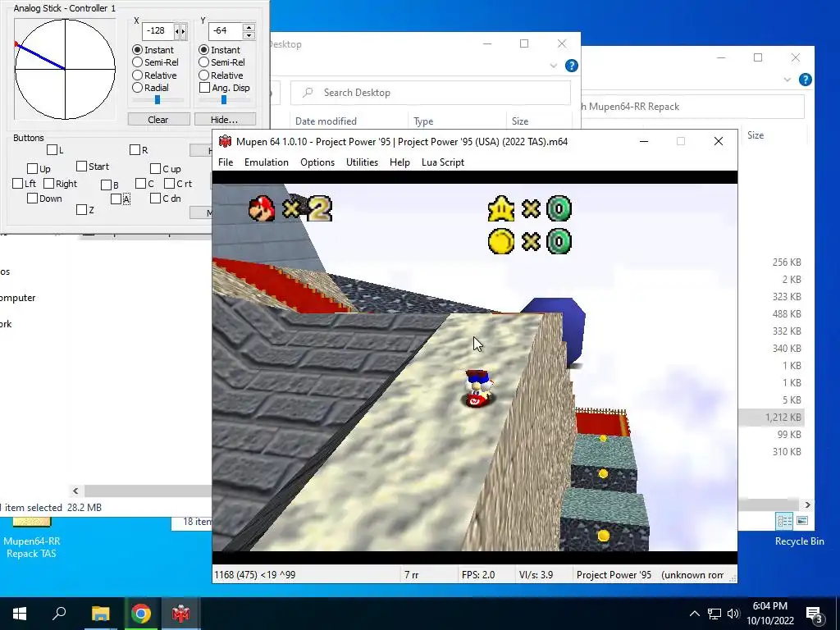Open the Utilities menu
This screenshot has height=630, width=840.
362,162
